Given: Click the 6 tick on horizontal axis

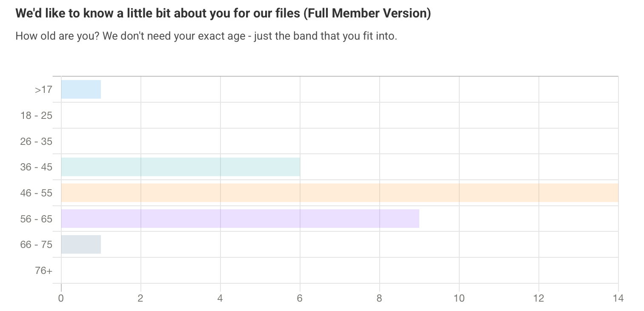Looking at the screenshot, I should coord(300,298).
